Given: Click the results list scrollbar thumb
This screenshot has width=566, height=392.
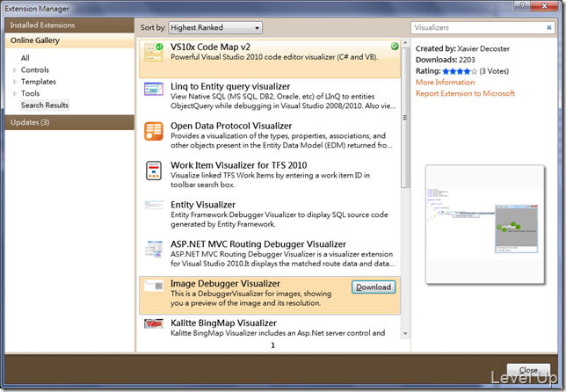Looking at the screenshot, I should point(405,117).
